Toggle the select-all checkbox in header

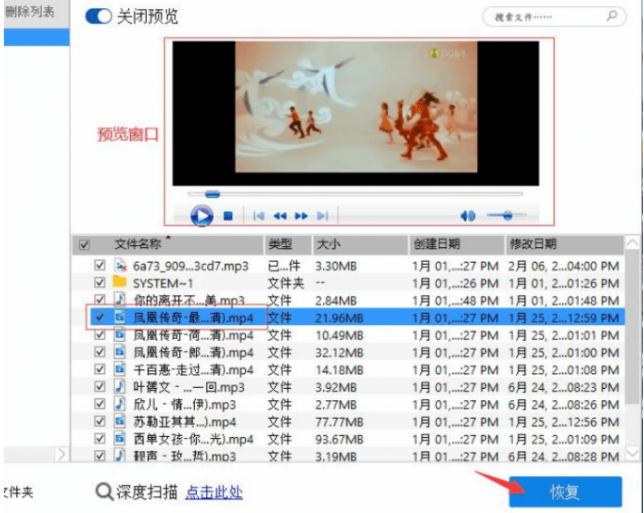(84, 244)
